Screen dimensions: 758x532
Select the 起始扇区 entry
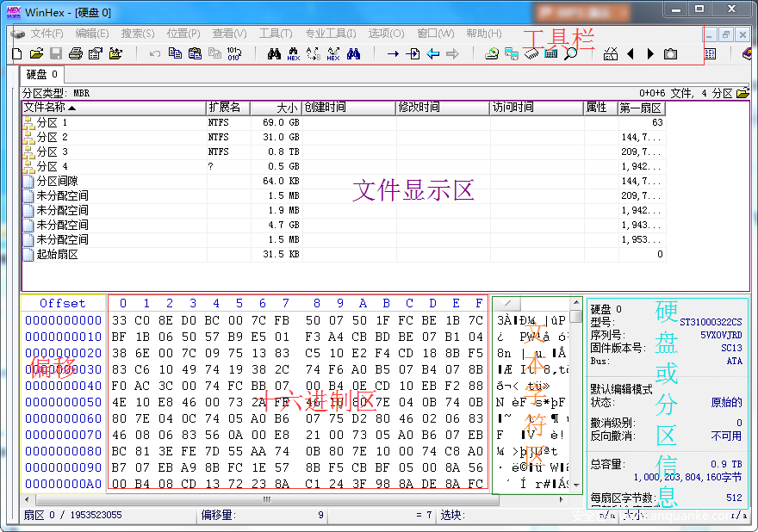click(x=57, y=254)
